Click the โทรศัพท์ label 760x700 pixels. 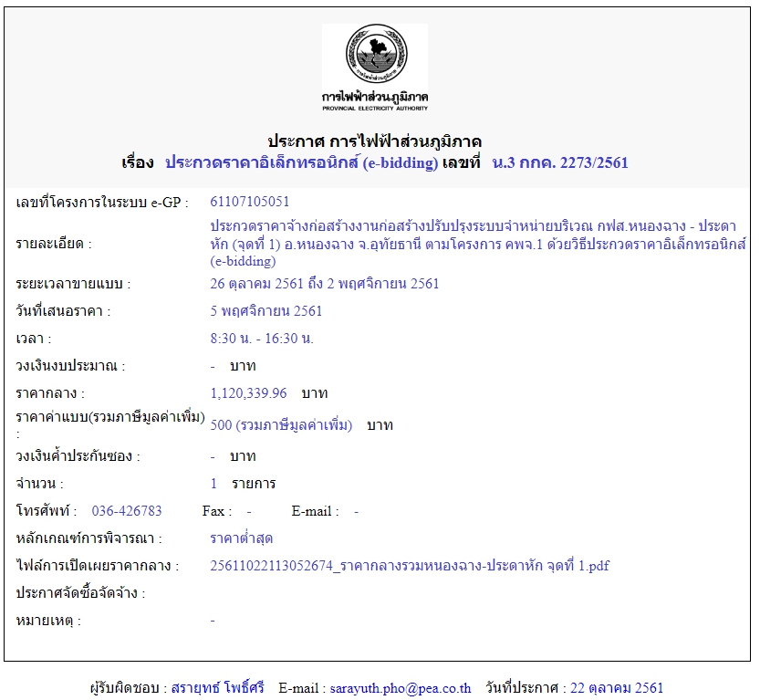pyautogui.click(x=46, y=511)
